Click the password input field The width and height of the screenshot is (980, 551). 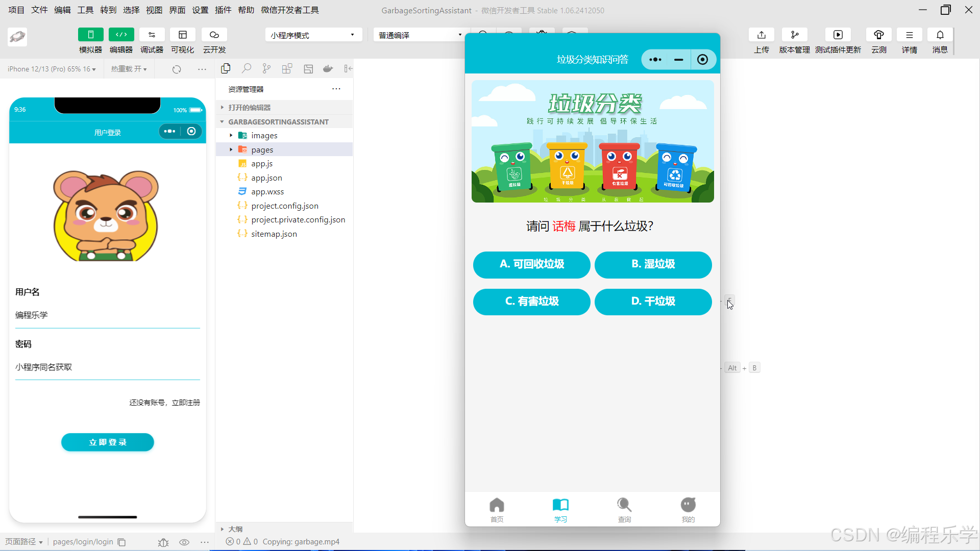click(107, 367)
